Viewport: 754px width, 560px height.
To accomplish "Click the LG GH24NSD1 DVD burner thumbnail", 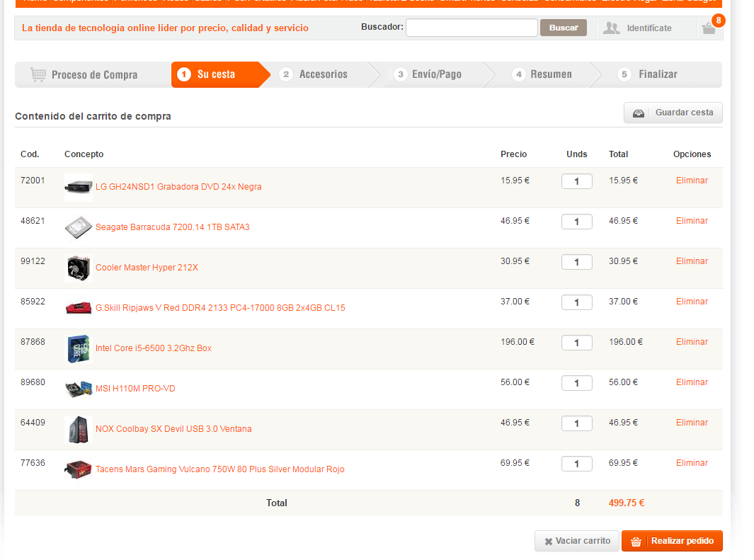I will point(79,187).
